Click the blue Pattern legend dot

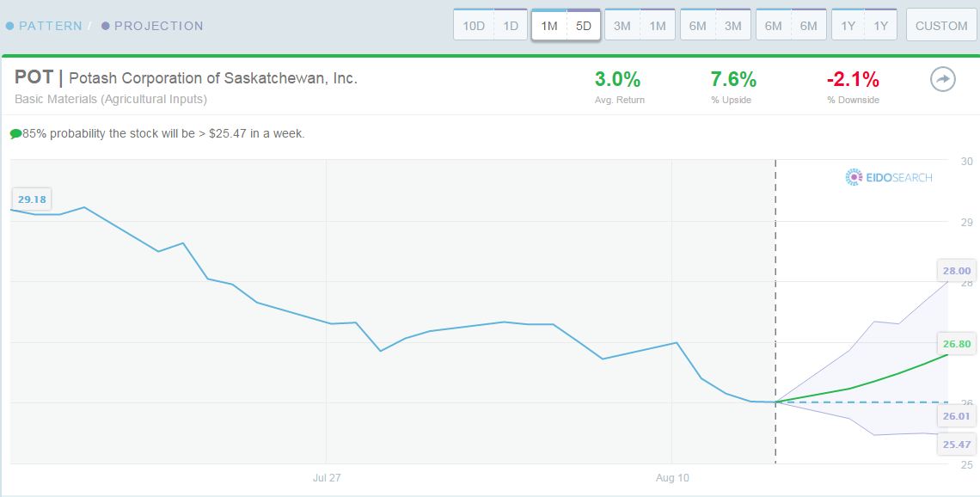[x=9, y=27]
